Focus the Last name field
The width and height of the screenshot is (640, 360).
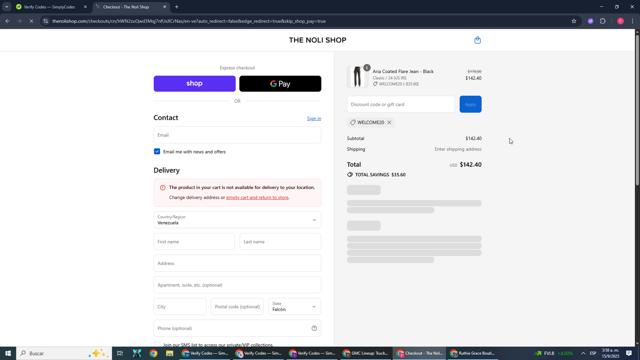tap(280, 242)
